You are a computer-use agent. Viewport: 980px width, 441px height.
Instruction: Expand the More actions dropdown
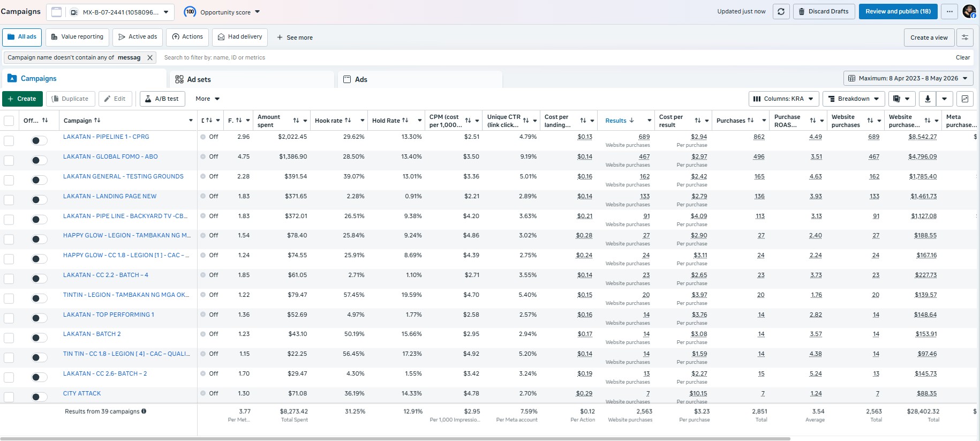coord(208,99)
